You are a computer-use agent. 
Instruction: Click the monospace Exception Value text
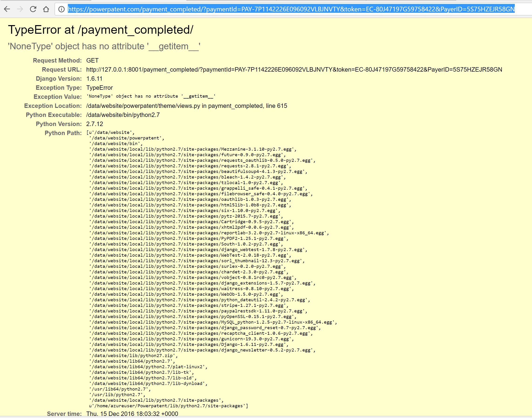click(x=151, y=96)
